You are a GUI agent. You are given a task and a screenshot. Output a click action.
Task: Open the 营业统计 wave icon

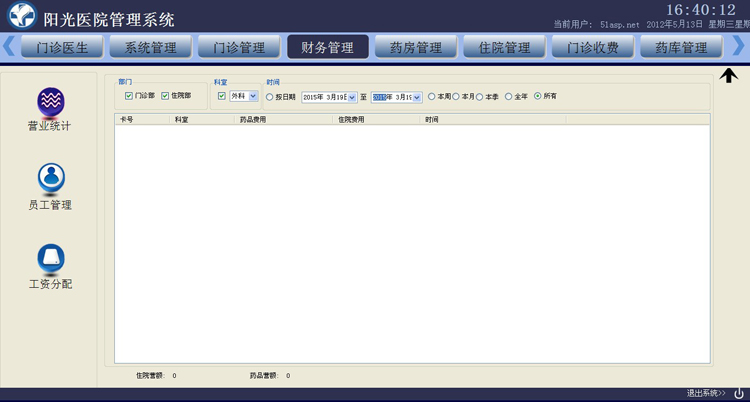coord(51,102)
